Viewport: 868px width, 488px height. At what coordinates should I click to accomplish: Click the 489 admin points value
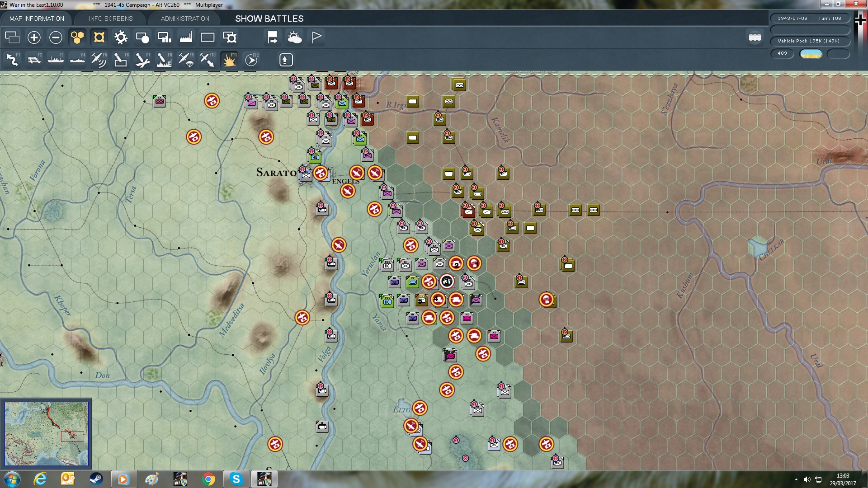click(x=782, y=53)
